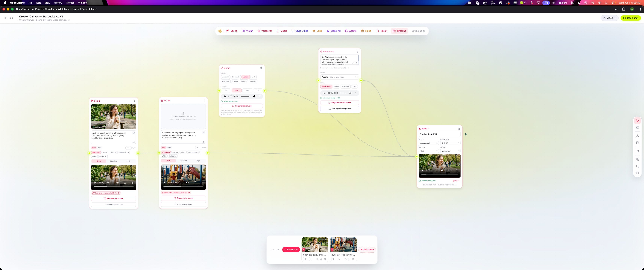Viewport: 644px width, 270px height.
Task: Open the Style dropdown showing commercial
Action: [429, 143]
